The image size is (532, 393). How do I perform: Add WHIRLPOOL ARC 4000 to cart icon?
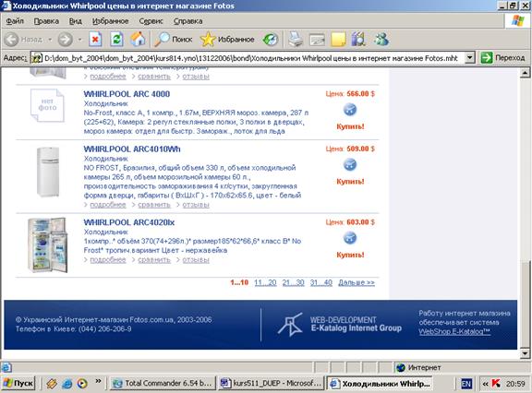coord(350,110)
